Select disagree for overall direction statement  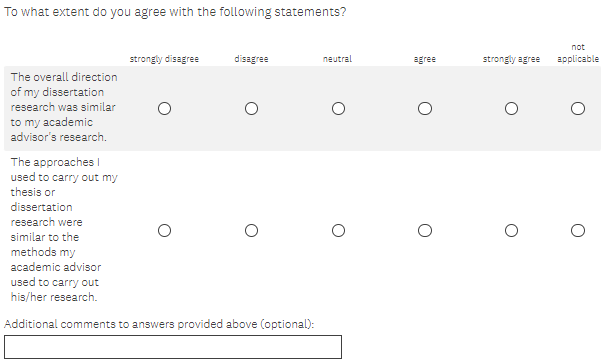click(251, 108)
